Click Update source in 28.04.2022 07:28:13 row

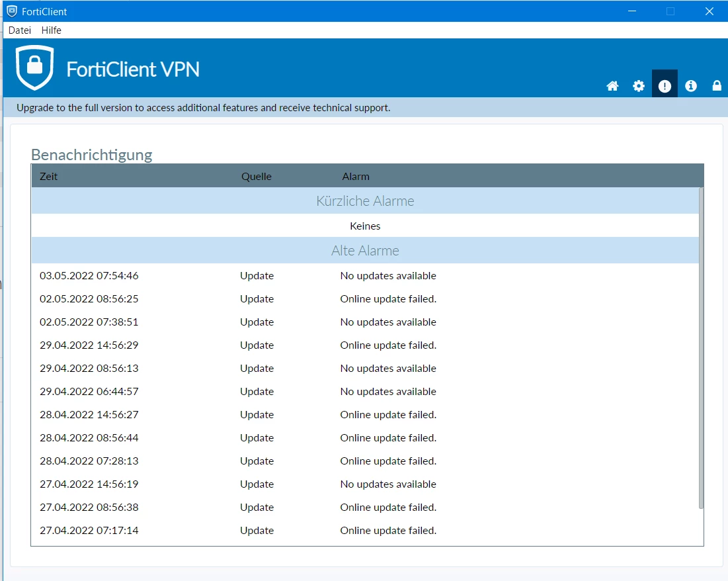pyautogui.click(x=257, y=461)
